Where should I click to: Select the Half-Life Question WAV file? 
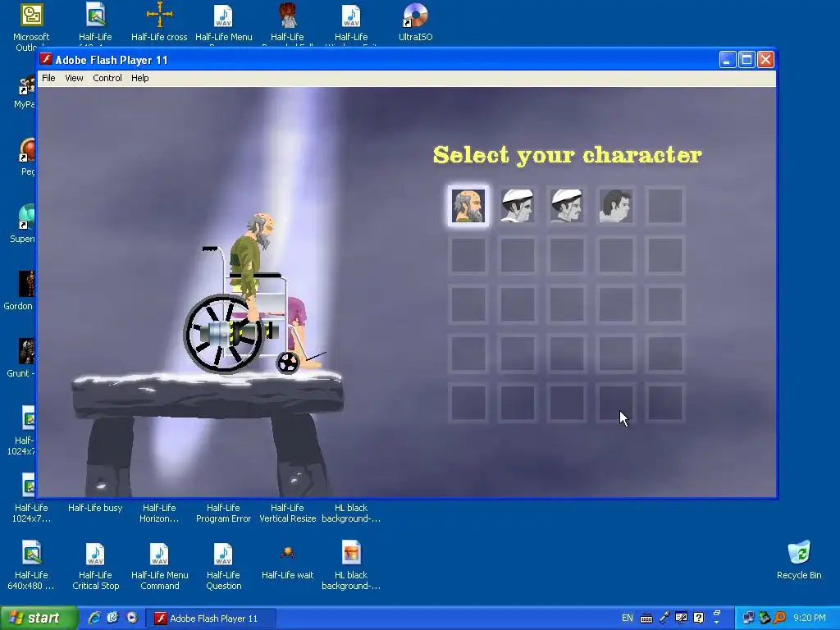[223, 566]
